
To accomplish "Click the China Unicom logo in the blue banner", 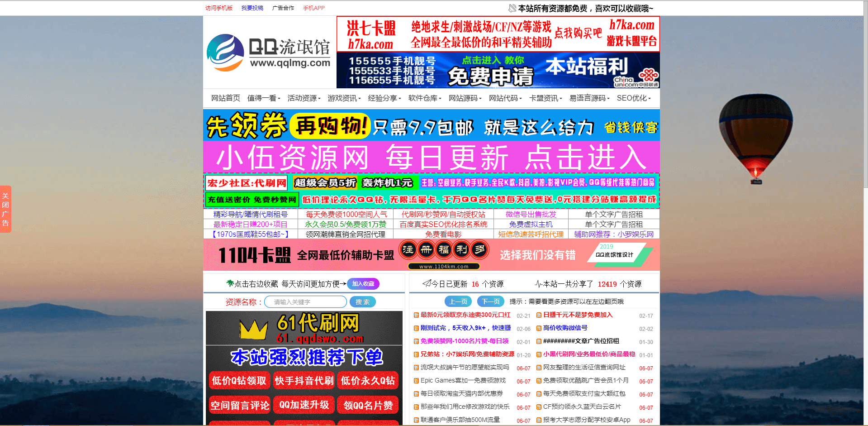I will (x=648, y=75).
